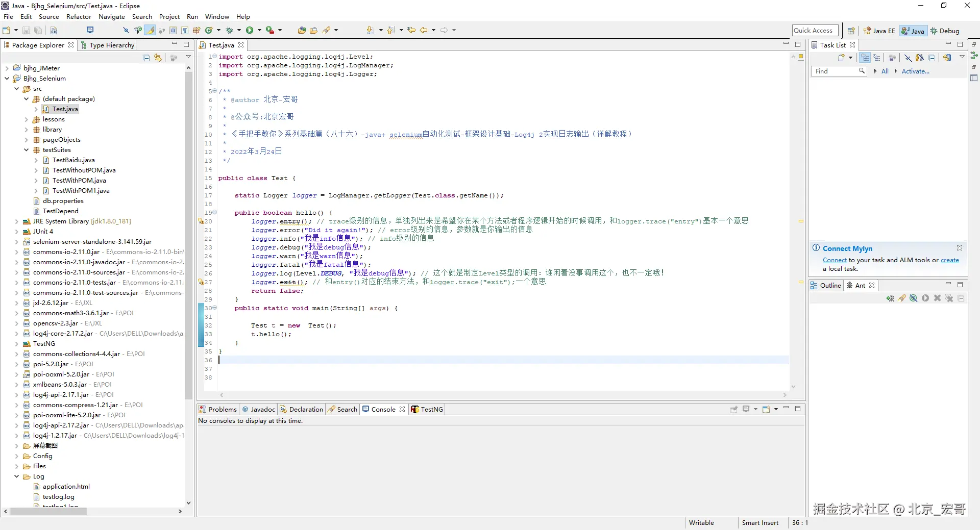Image resolution: width=980 pixels, height=530 pixels.
Task: Open the Run button dropdown arrow
Action: (x=259, y=31)
